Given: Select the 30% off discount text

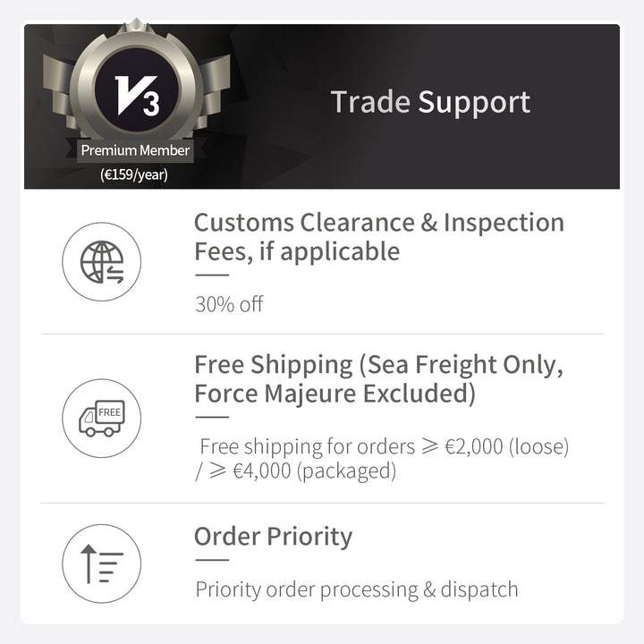Looking at the screenshot, I should pyautogui.click(x=229, y=304).
